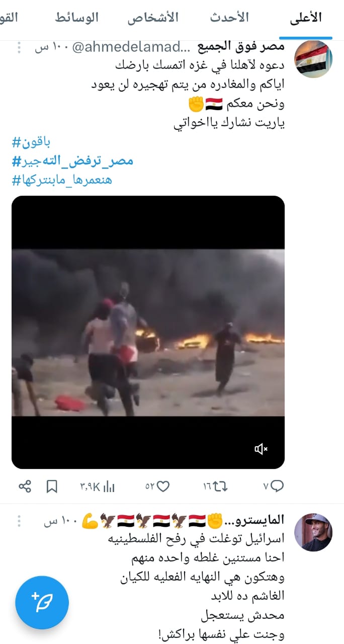This screenshot has width=344, height=644.
Task: Bookmark the first tweet
Action: point(52,486)
